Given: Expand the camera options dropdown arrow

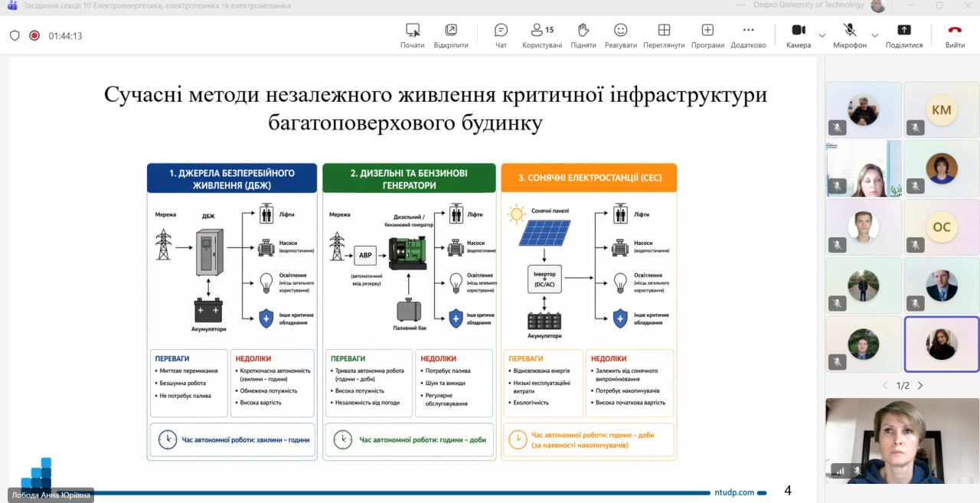Looking at the screenshot, I should click(x=822, y=35).
